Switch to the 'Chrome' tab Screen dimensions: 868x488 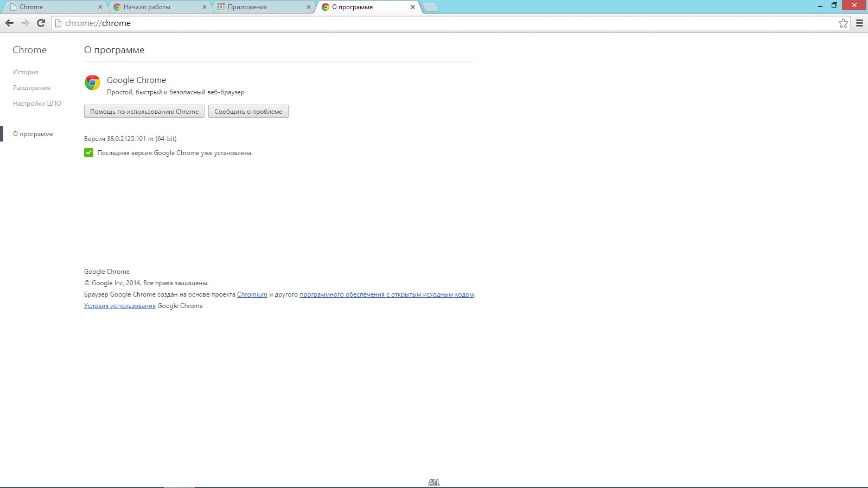tap(54, 7)
